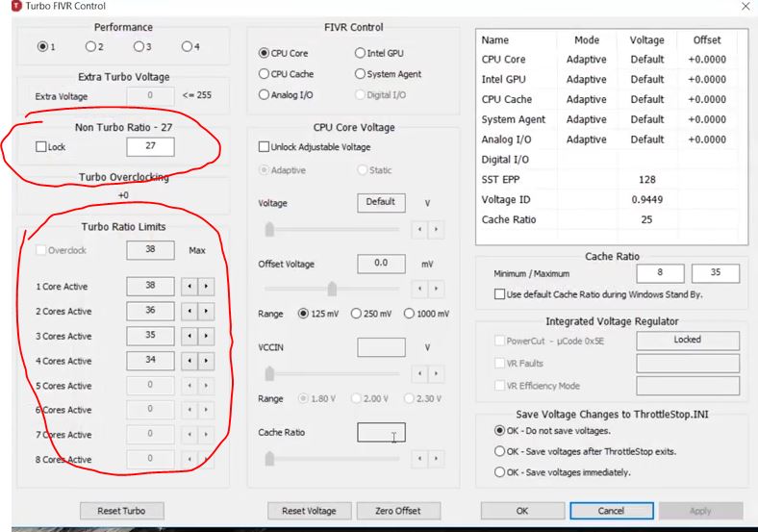Click the Cancel button
This screenshot has width=758, height=532.
tap(612, 511)
